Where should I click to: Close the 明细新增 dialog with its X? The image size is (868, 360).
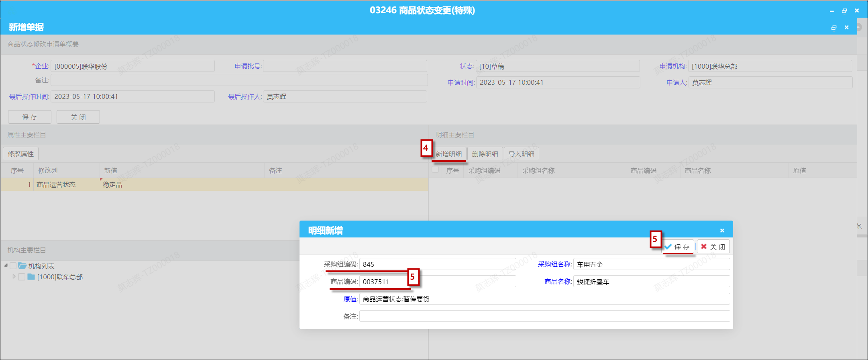tap(722, 231)
